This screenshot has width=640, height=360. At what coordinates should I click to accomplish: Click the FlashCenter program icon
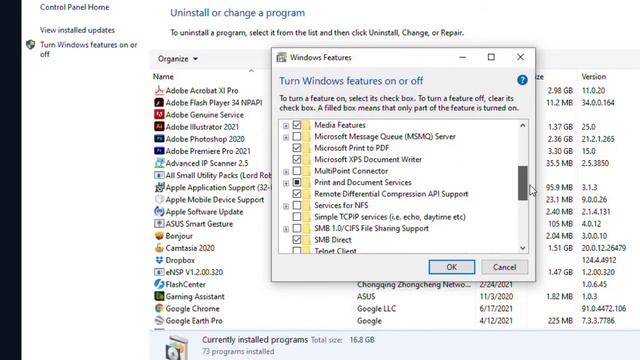point(159,284)
